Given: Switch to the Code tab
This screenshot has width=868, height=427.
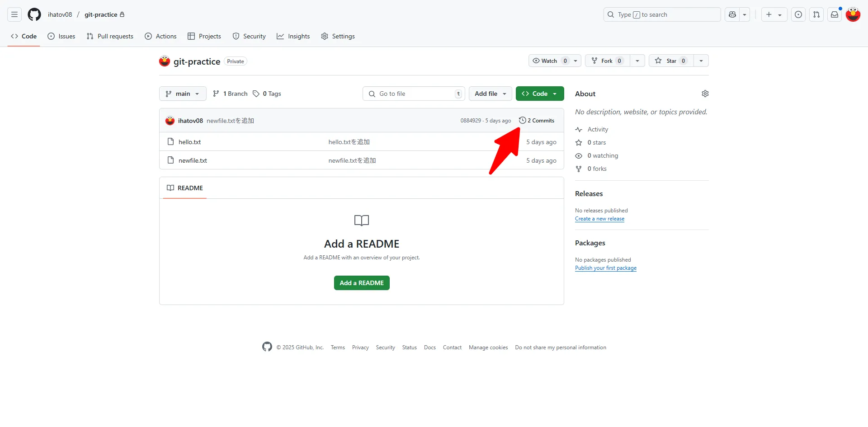Looking at the screenshot, I should (24, 36).
